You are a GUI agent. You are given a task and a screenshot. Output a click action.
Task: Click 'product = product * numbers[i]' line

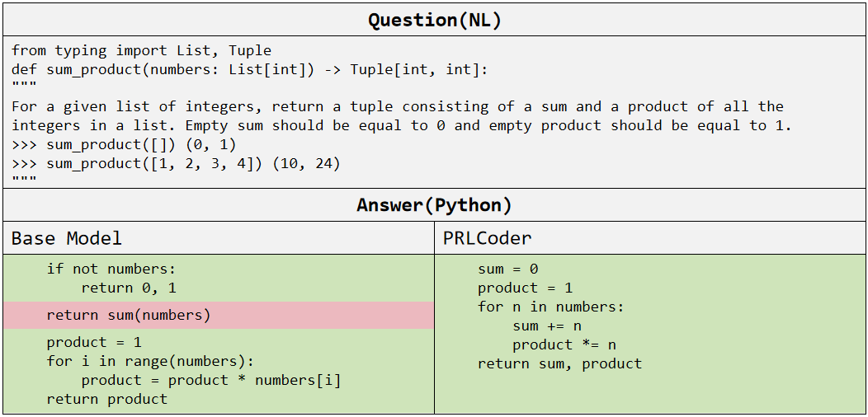click(210, 380)
